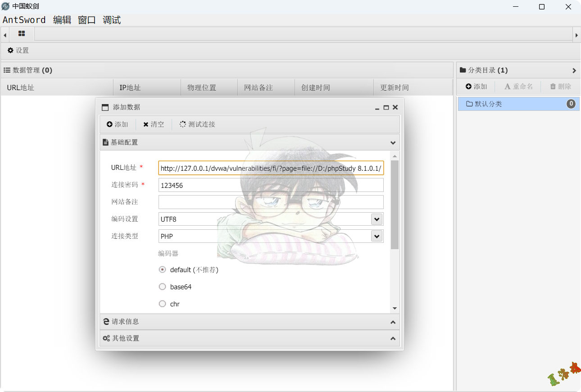Sort by 网站备注 column header
This screenshot has height=392, width=581.
266,87
